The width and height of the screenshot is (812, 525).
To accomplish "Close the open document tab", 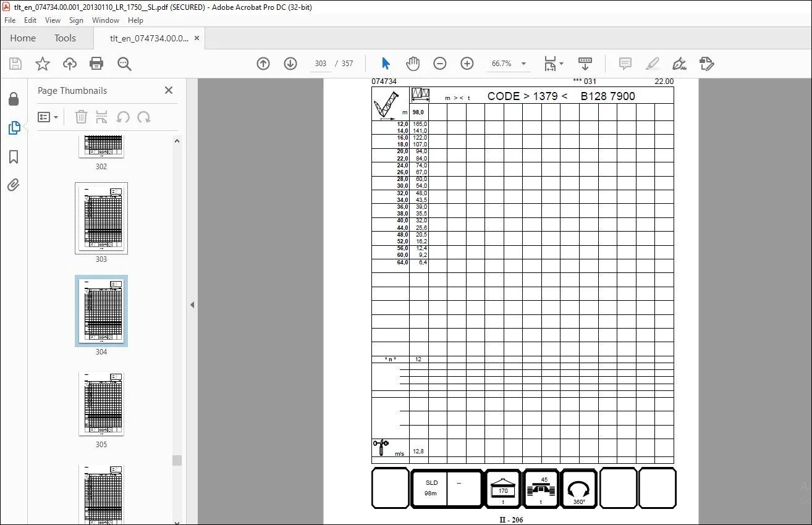I will click(x=197, y=38).
